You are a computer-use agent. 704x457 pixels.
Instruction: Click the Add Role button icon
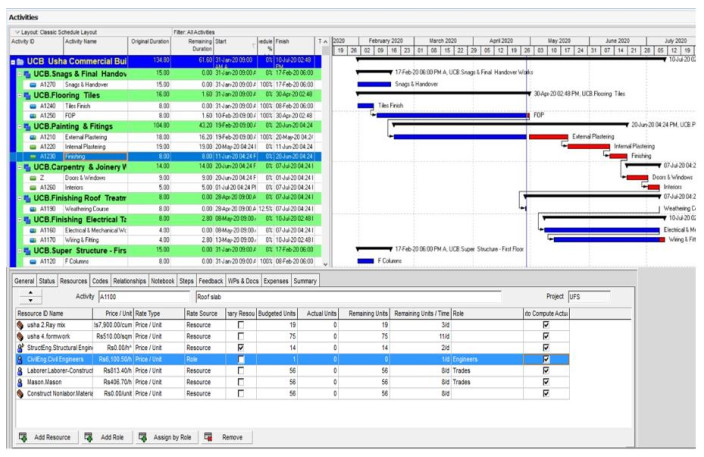pos(90,437)
